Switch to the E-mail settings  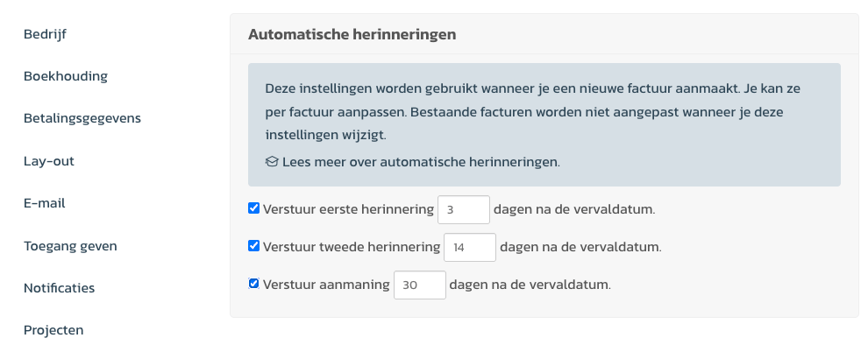(x=45, y=203)
